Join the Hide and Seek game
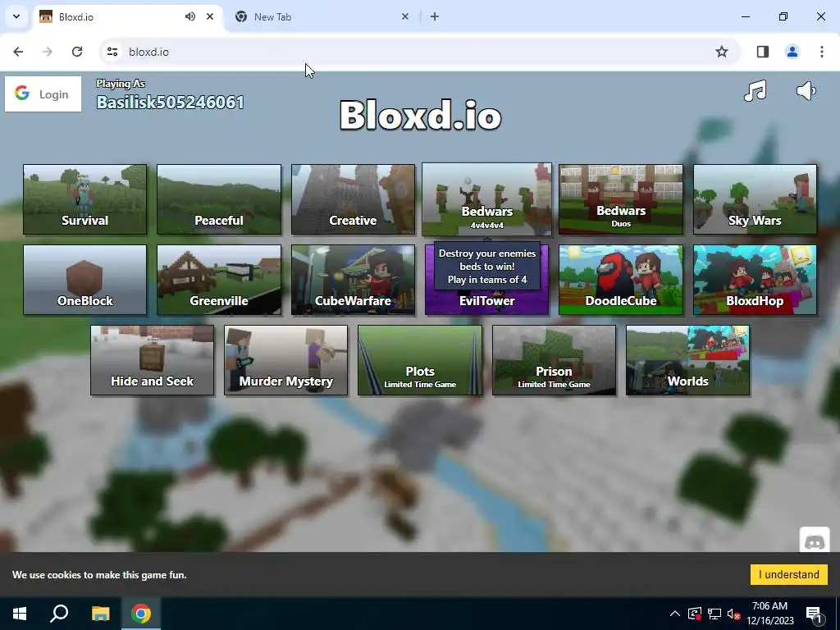 [152, 360]
